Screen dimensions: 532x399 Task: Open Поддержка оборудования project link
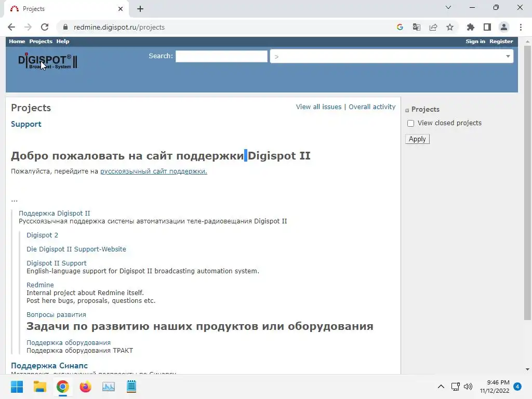[x=69, y=343]
